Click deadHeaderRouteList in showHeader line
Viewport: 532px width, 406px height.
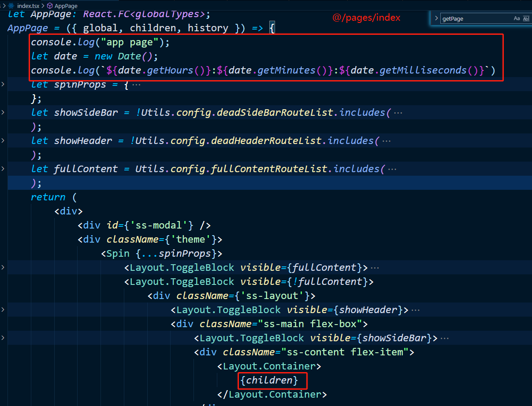point(268,140)
